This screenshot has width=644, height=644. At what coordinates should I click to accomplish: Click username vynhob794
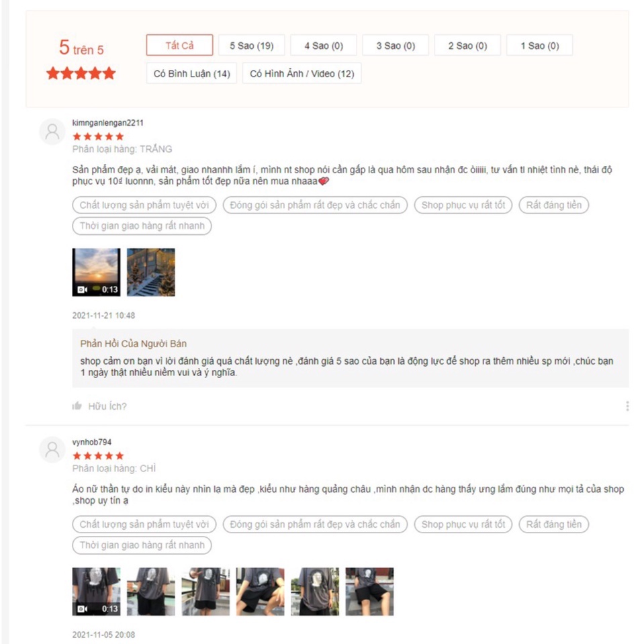(x=91, y=442)
